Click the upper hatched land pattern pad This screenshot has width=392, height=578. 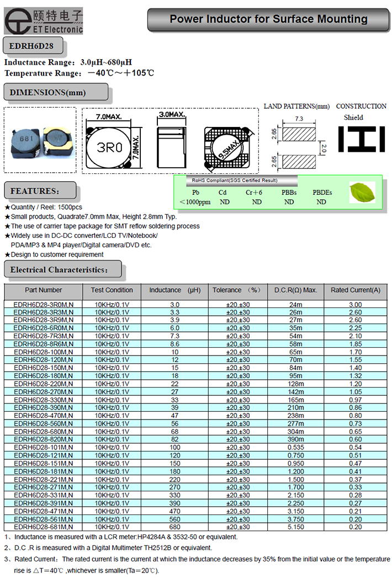299,134
